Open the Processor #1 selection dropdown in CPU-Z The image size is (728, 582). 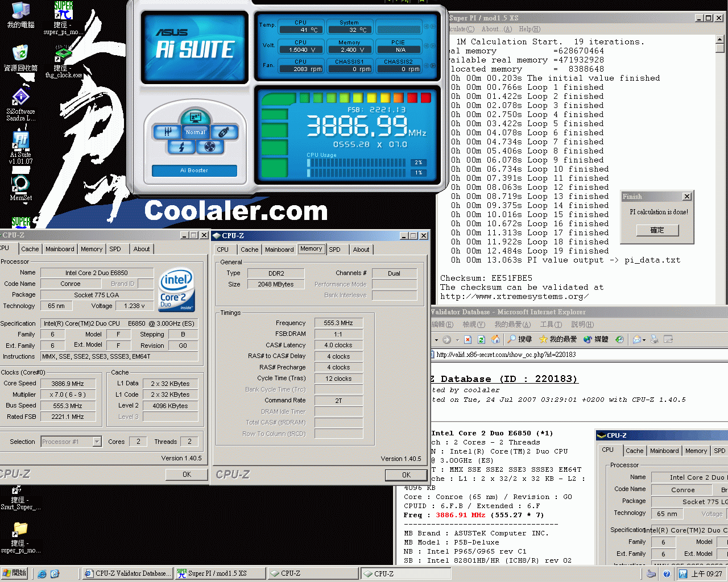tap(97, 442)
